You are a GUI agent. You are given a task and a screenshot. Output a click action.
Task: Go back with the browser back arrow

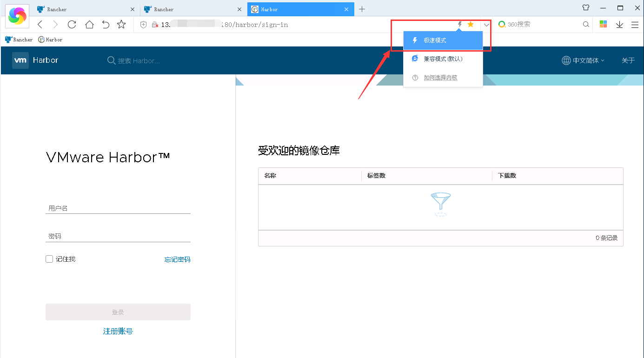click(x=40, y=25)
